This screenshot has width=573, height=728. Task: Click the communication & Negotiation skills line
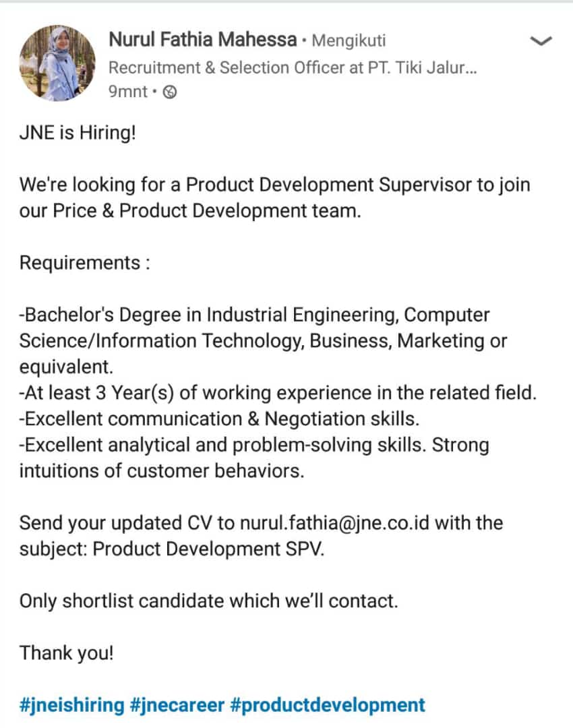click(x=219, y=419)
